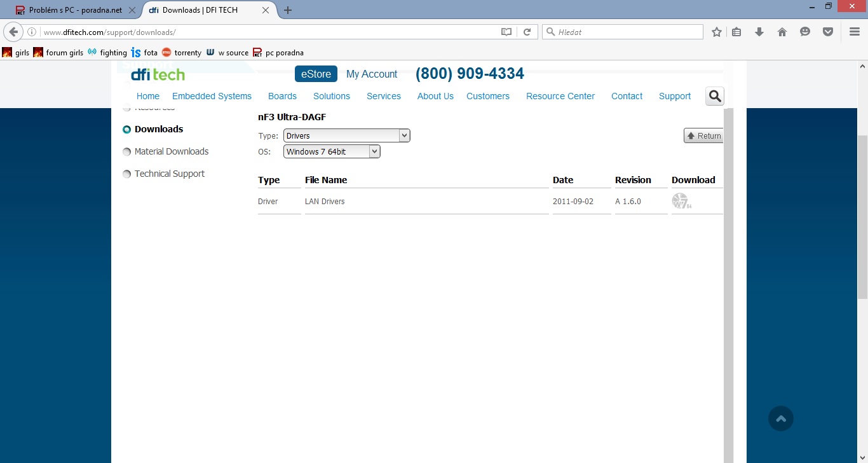Image resolution: width=868 pixels, height=463 pixels.
Task: Open the fota bookmark
Action: pos(144,53)
